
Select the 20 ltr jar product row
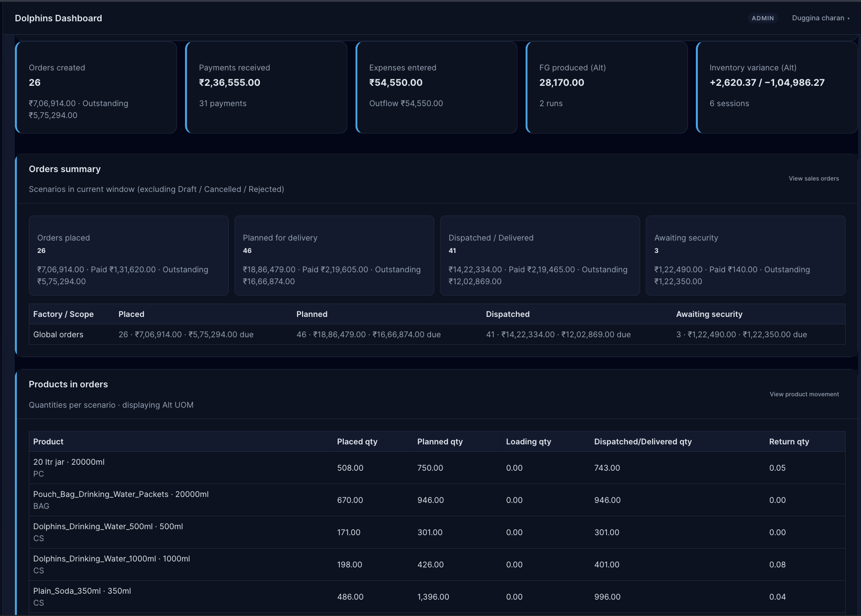click(x=198, y=468)
